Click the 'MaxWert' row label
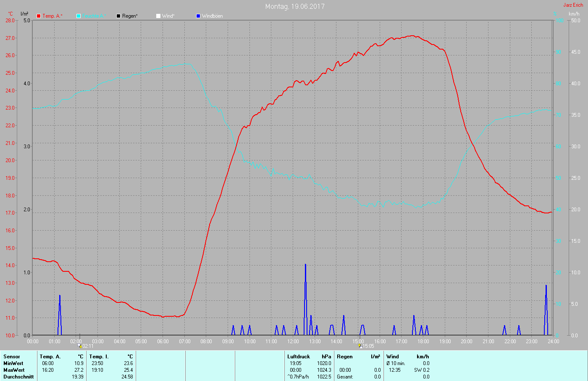Image resolution: width=588 pixels, height=381 pixels. coord(14,370)
